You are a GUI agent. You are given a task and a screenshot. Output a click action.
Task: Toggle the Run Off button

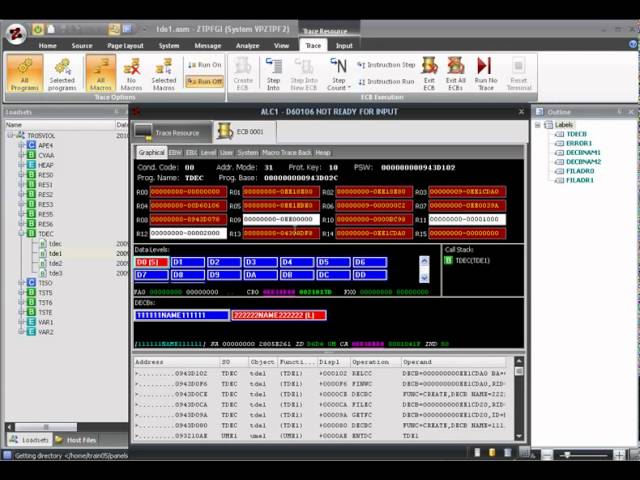point(204,81)
